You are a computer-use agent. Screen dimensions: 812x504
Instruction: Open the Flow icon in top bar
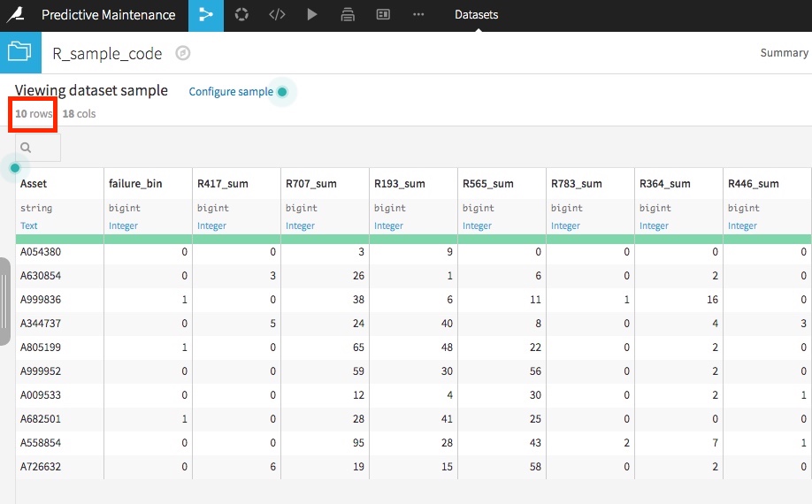[x=205, y=15]
